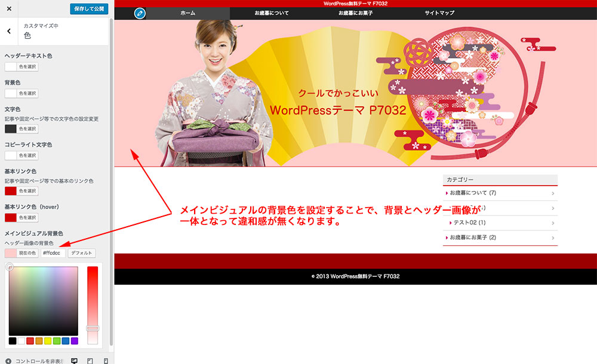Select the red palette swatch
This screenshot has width=597, height=364.
pos(30,341)
